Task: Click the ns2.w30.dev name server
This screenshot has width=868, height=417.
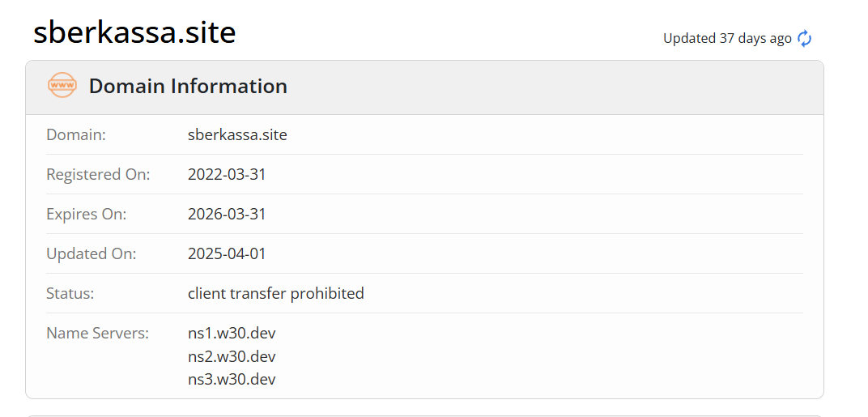Action: coord(232,356)
